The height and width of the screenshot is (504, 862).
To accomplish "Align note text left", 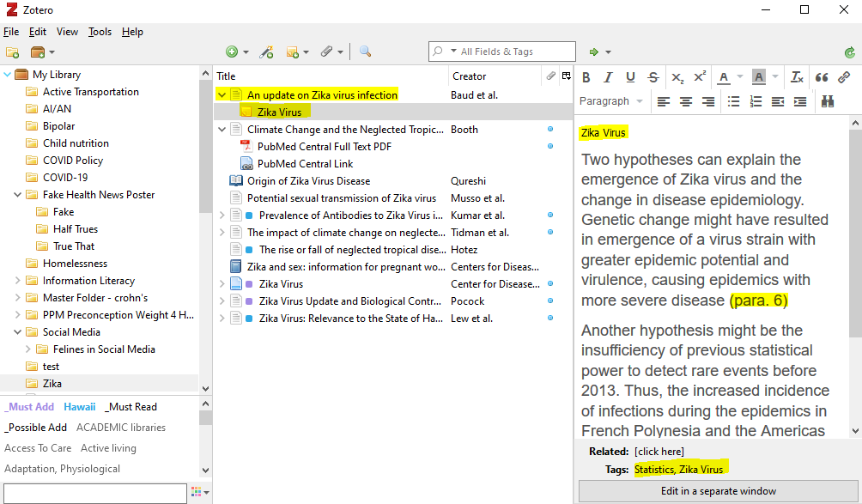I will pyautogui.click(x=664, y=101).
